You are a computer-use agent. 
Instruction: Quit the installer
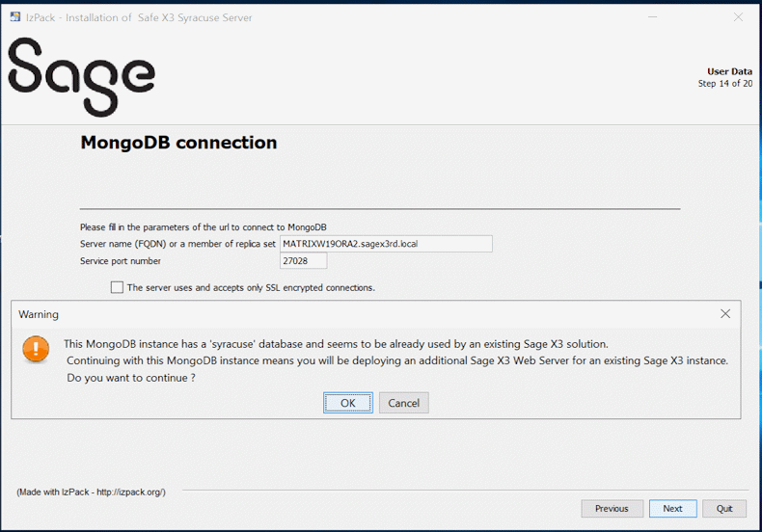[723, 508]
